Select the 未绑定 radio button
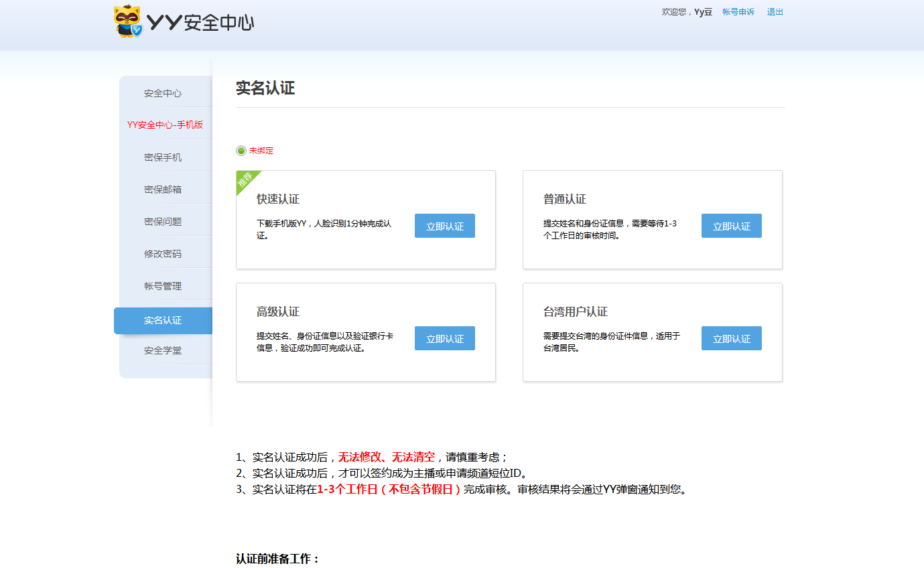 [241, 150]
